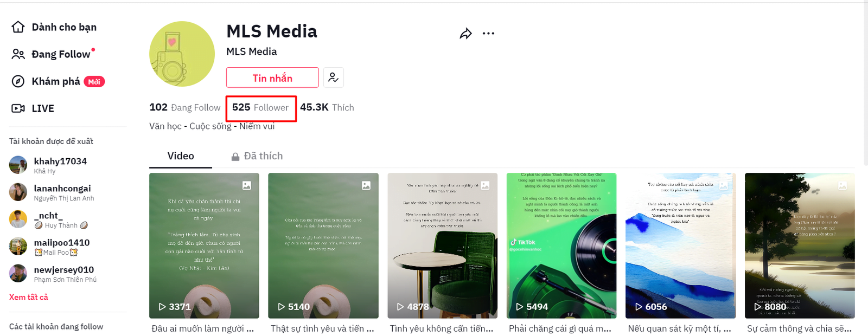Viewport: 868px width, 336px height.
Task: View the 102 Đang Follow list
Action: point(185,107)
